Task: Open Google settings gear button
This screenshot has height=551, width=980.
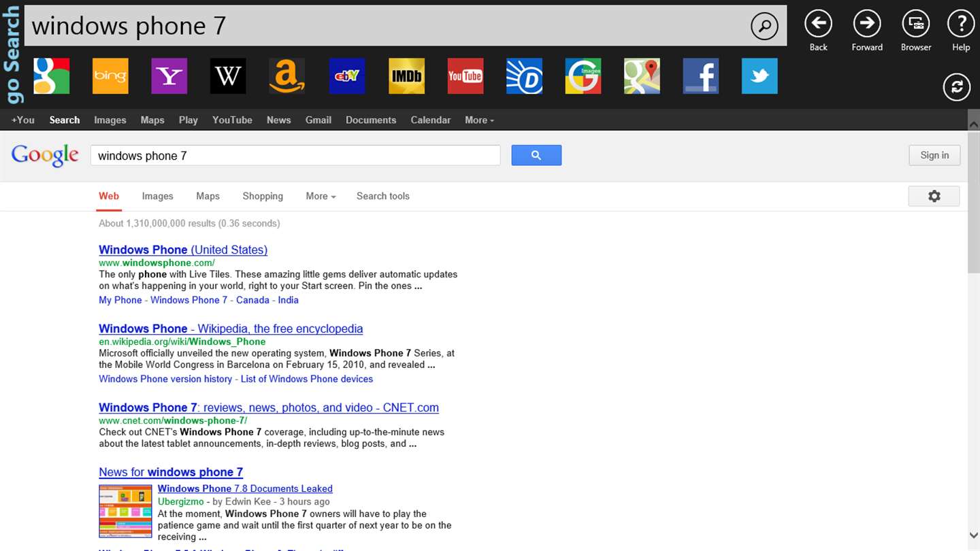Action: pyautogui.click(x=934, y=196)
